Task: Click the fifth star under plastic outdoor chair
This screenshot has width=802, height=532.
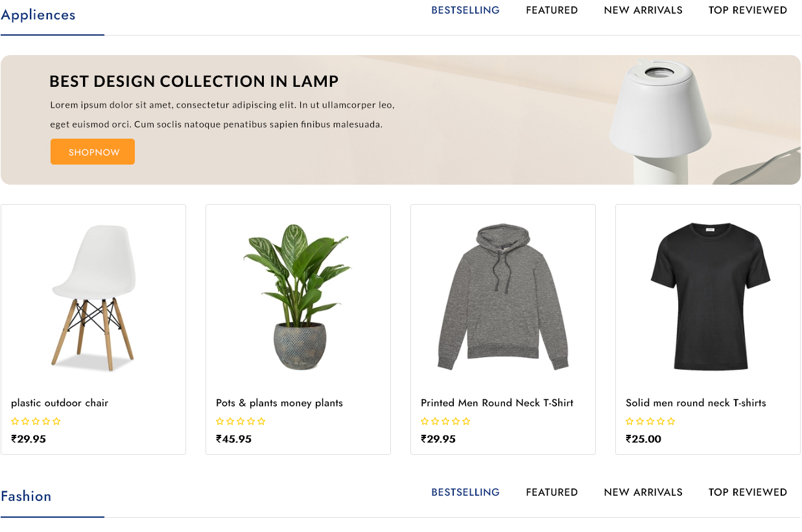Action: click(x=56, y=421)
